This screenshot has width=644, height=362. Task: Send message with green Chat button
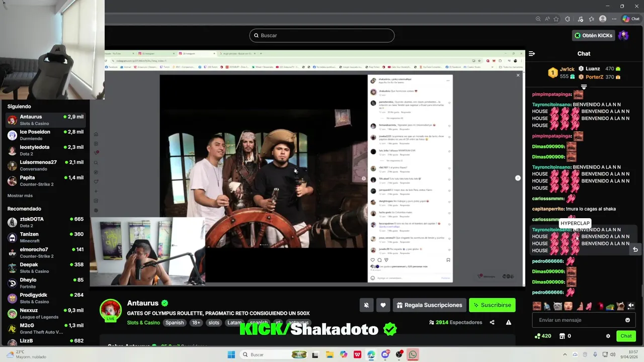tap(626, 336)
